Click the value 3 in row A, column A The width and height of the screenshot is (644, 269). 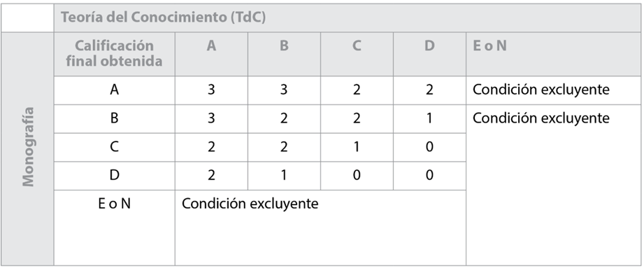(x=211, y=90)
